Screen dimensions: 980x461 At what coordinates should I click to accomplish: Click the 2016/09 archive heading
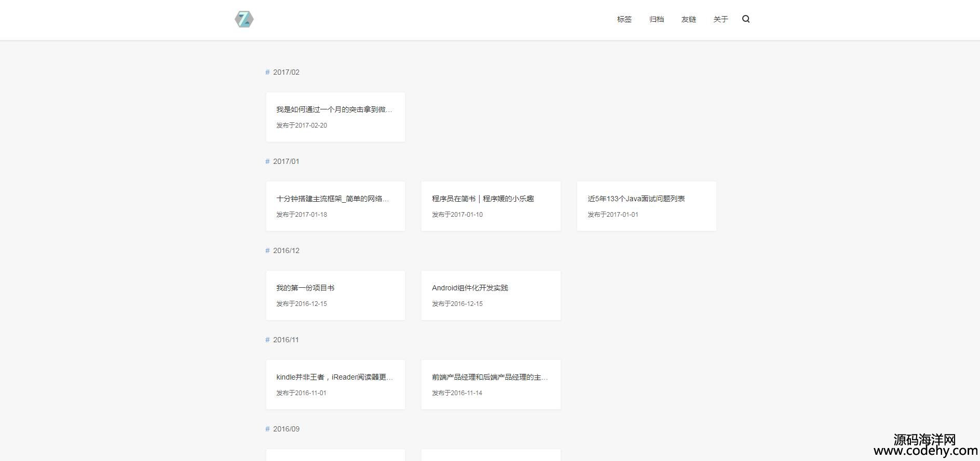282,429
